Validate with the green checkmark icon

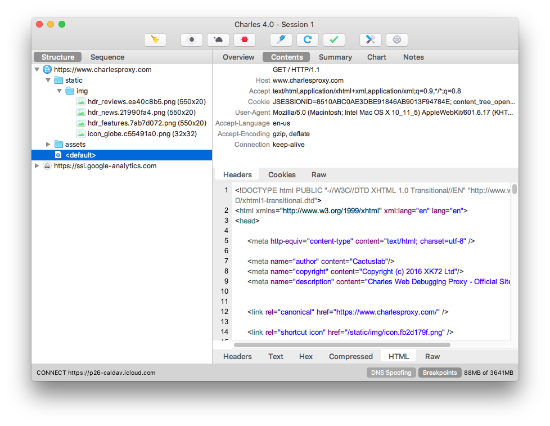tap(334, 40)
